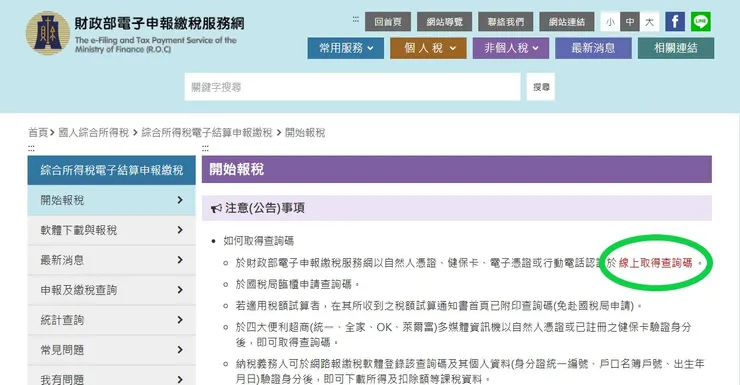Open the 相關連結 navigation item
The width and height of the screenshot is (740, 385).
[x=676, y=48]
